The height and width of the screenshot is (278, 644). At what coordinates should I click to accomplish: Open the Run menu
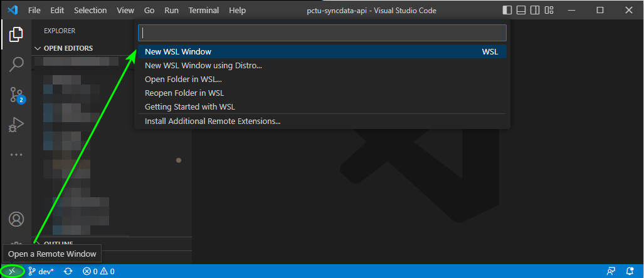pyautogui.click(x=171, y=10)
